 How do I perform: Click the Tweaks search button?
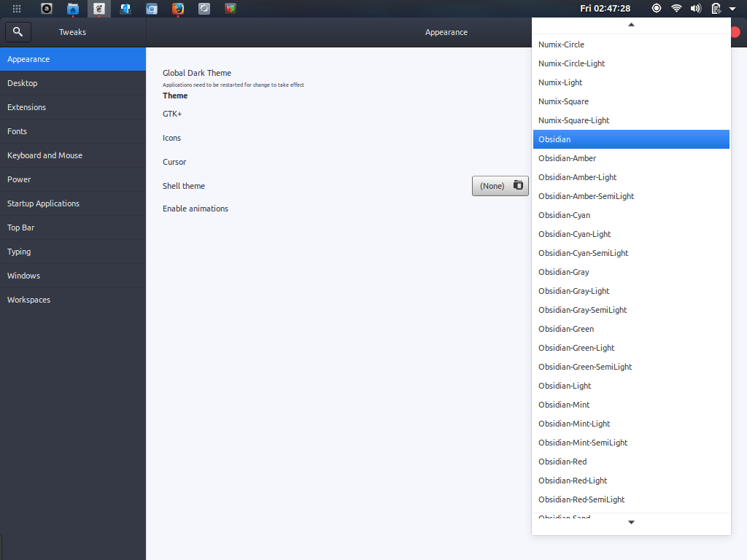coord(18,32)
